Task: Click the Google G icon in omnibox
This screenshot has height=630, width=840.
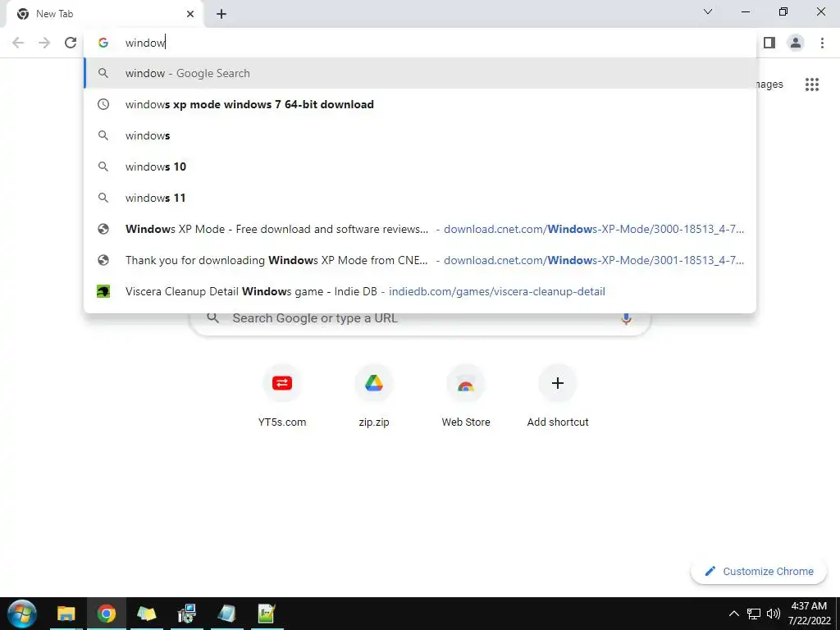Action: click(103, 43)
